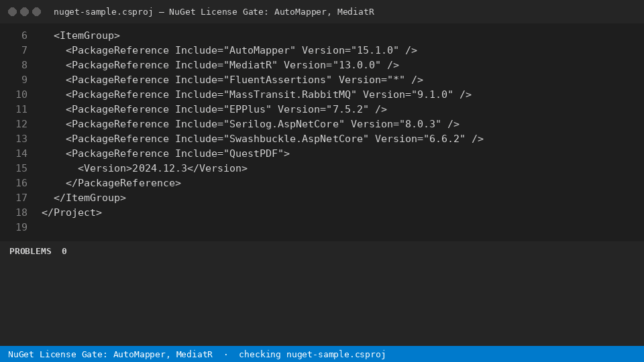The image size is (644, 362).
Task: Click the QuestPDF PackageReference opening tag
Action: (x=177, y=154)
